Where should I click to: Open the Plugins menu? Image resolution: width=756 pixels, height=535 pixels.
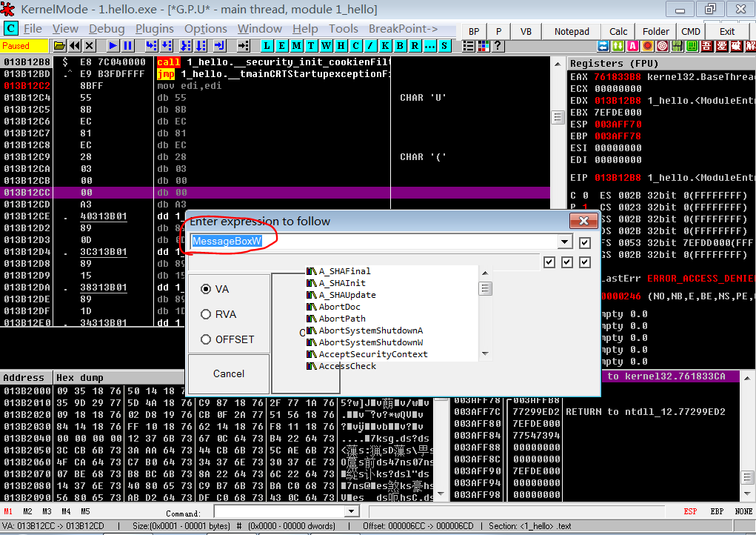pyautogui.click(x=154, y=29)
